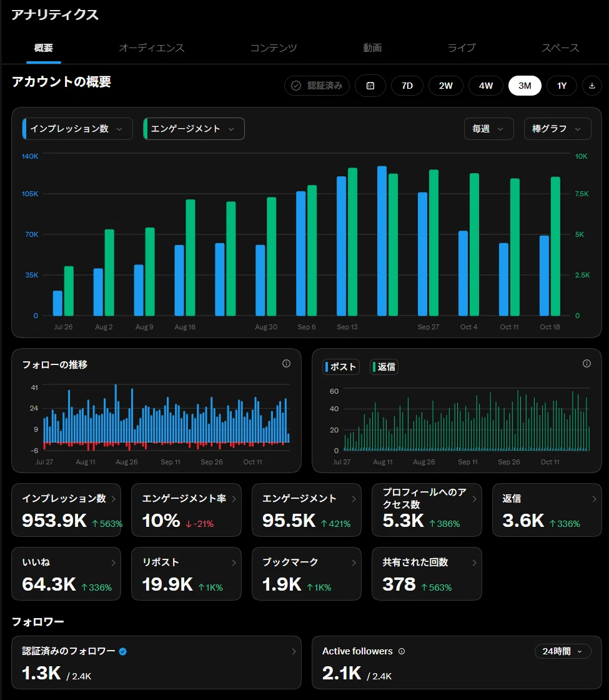Toggle the ポスト series in chart
The height and width of the screenshot is (700, 609).
[x=341, y=367]
